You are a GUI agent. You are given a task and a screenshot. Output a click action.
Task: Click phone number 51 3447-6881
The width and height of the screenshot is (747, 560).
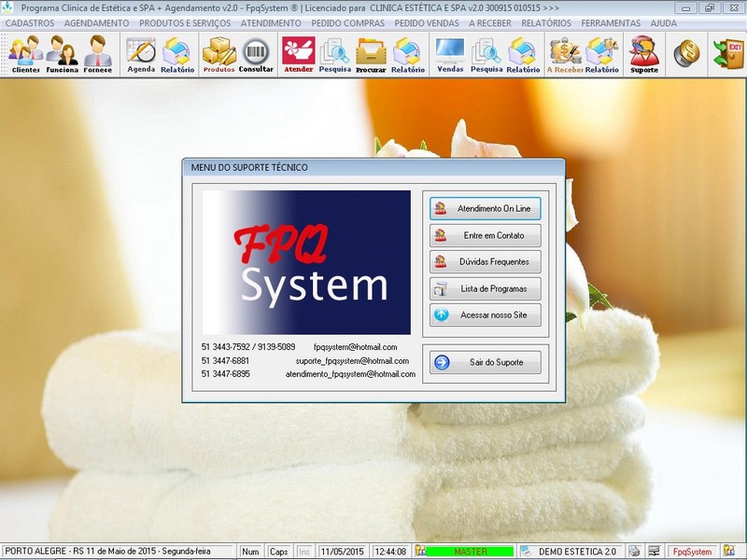click(225, 361)
